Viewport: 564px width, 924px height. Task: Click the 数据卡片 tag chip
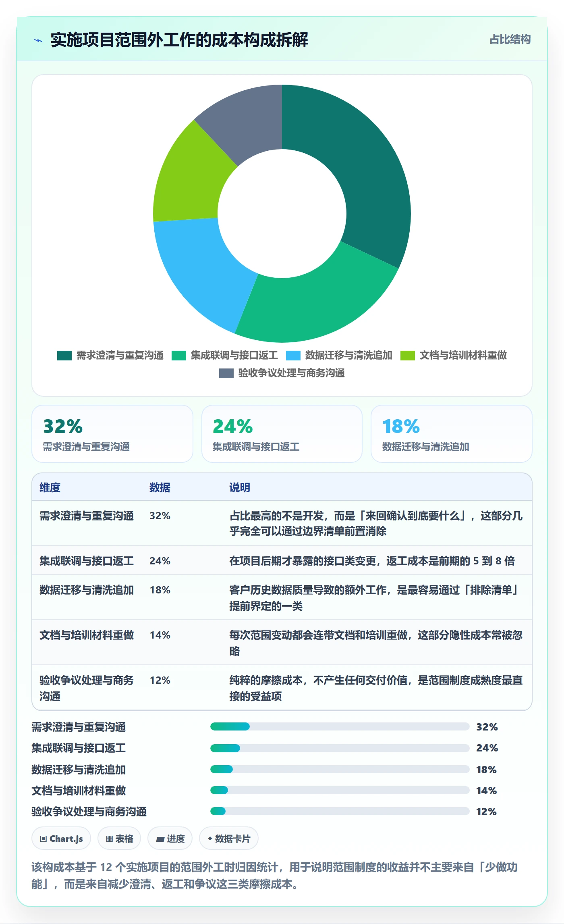click(229, 839)
